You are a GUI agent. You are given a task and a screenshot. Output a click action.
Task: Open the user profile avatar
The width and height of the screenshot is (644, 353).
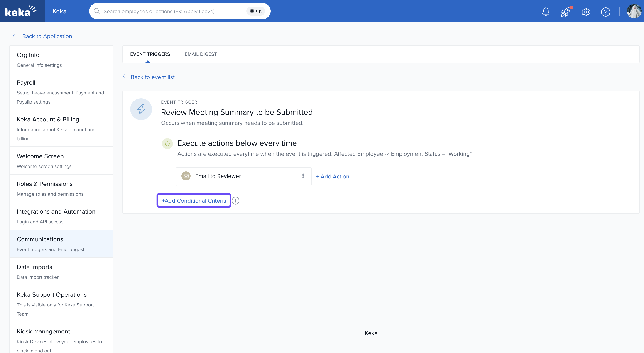[634, 11]
